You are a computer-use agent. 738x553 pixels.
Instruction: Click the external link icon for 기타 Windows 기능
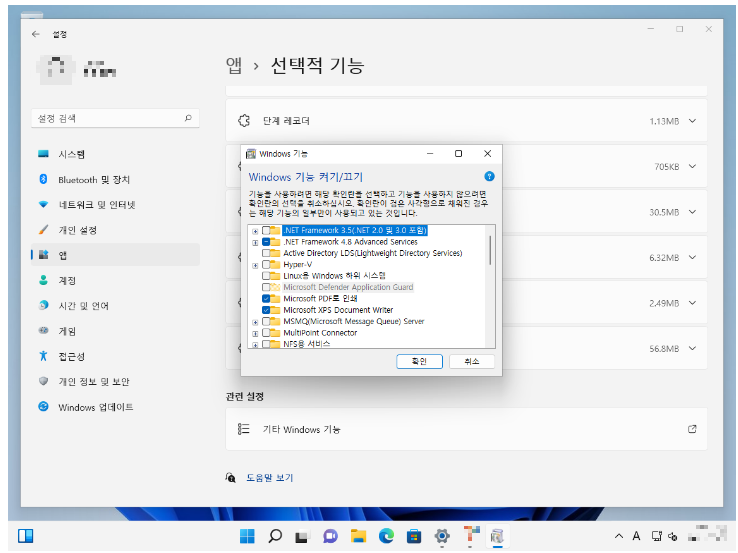point(692,429)
